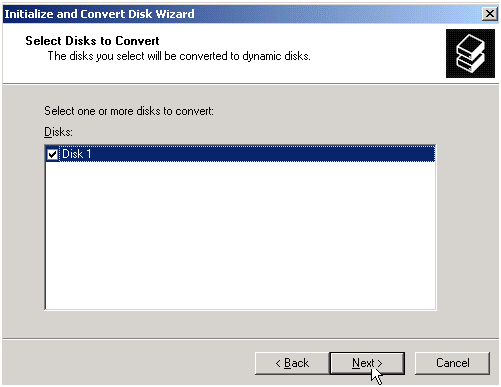The image size is (501, 387).
Task: Click the Select one or more disks instruction
Action: [x=129, y=111]
